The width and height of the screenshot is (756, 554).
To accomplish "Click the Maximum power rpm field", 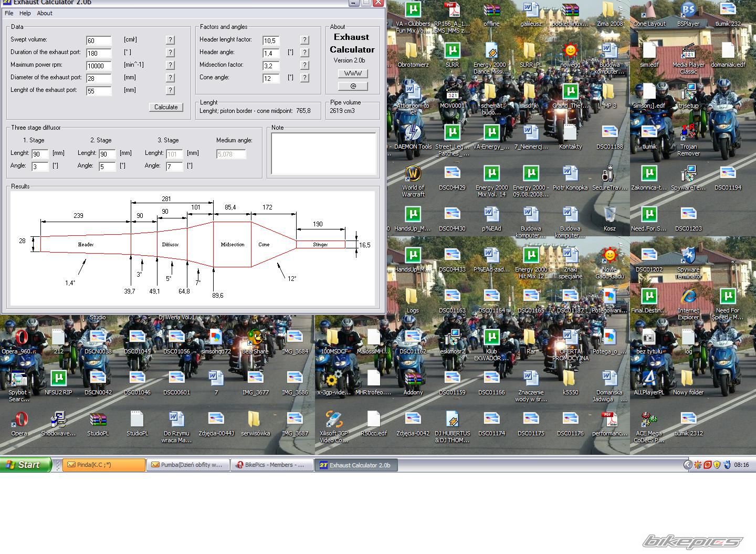I will (99, 66).
